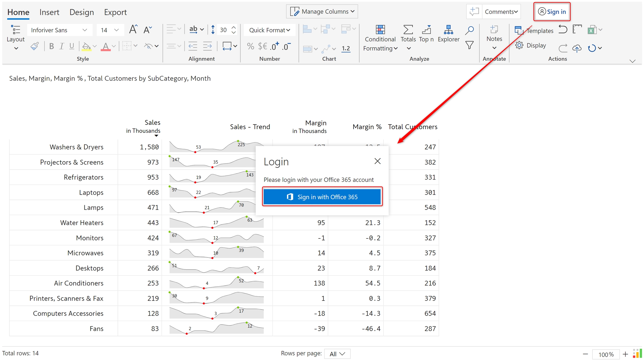This screenshot has height=361, width=644.
Task: Expand the Quick Format dropdown
Action: coord(269,30)
